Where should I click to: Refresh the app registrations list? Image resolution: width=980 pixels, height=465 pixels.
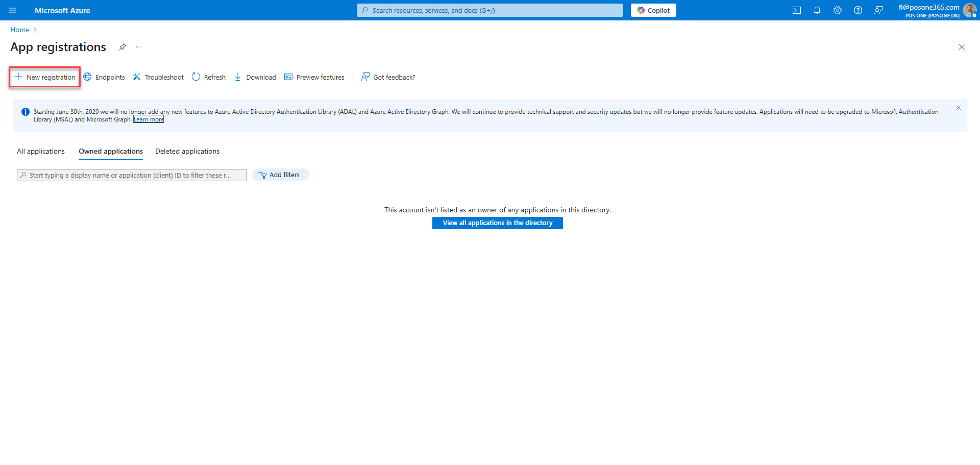(x=209, y=77)
